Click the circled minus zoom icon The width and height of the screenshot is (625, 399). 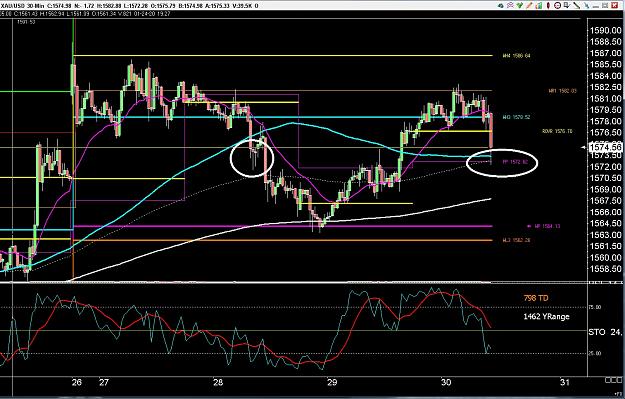point(558,6)
